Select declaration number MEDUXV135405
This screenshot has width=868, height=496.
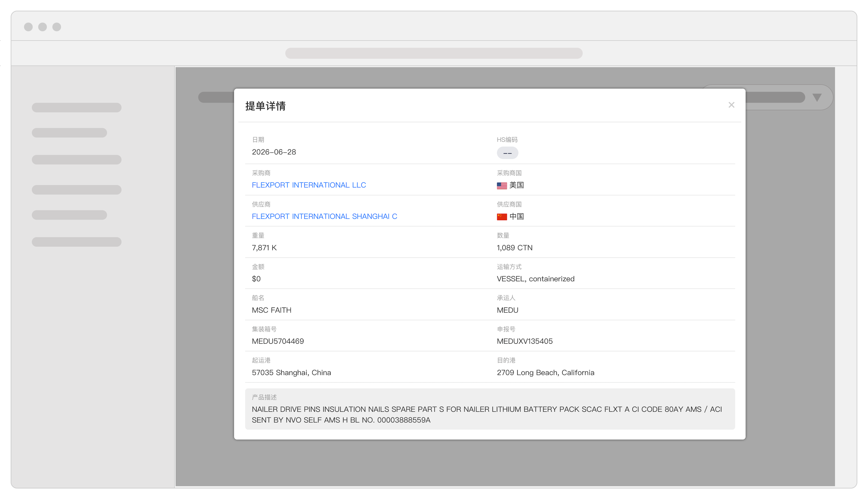(525, 341)
